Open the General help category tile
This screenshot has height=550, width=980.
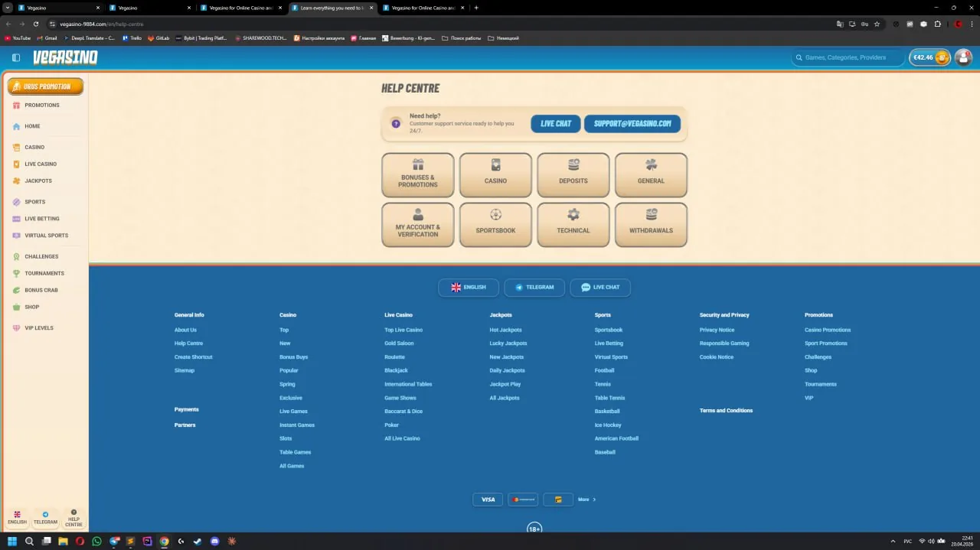click(651, 175)
